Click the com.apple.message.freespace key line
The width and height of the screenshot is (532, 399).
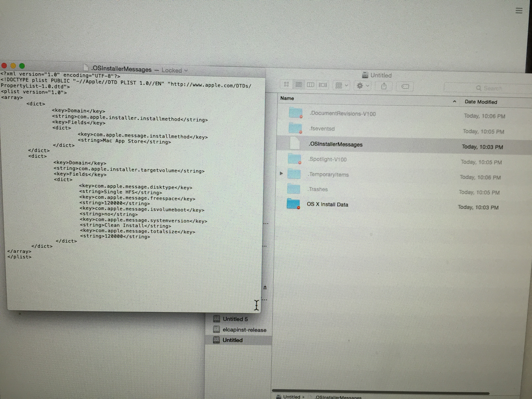(x=137, y=198)
